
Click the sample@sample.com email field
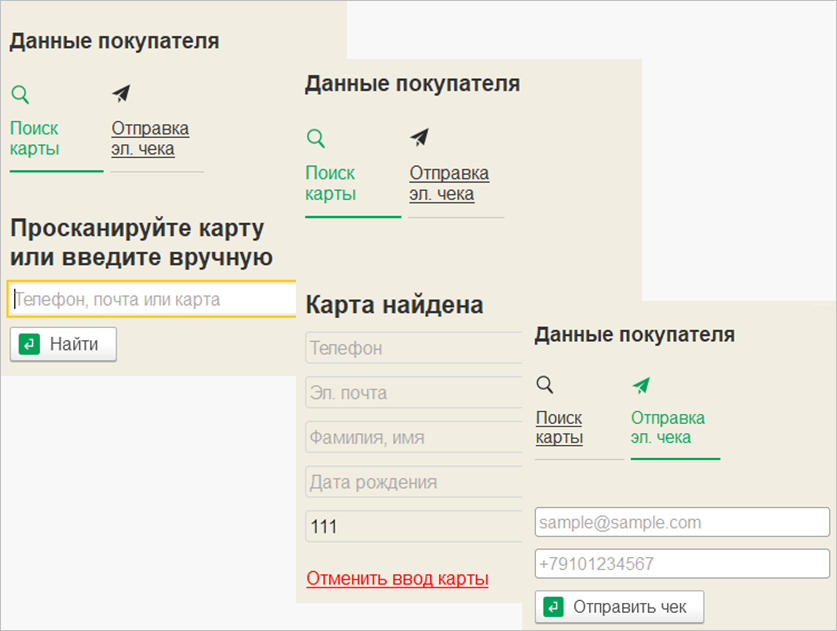point(681,522)
